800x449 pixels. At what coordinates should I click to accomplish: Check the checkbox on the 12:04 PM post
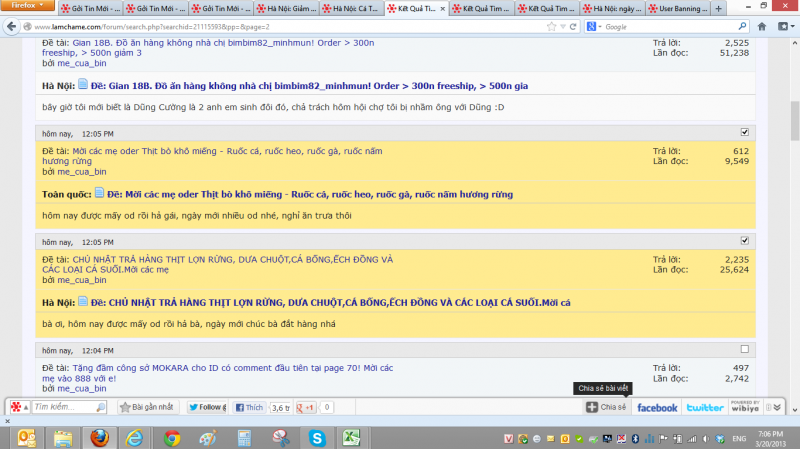point(743,349)
